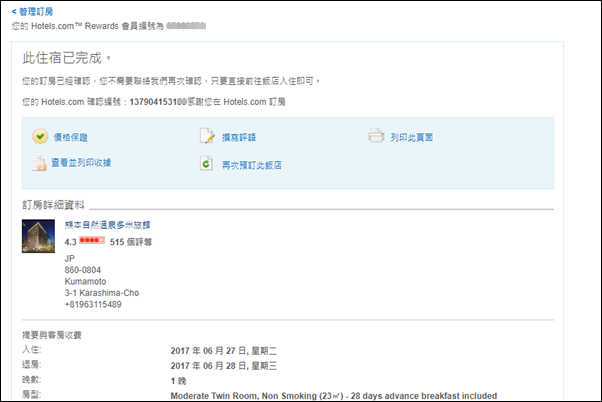Open the 價格保證 link
This screenshot has width=602, height=402.
click(x=71, y=137)
